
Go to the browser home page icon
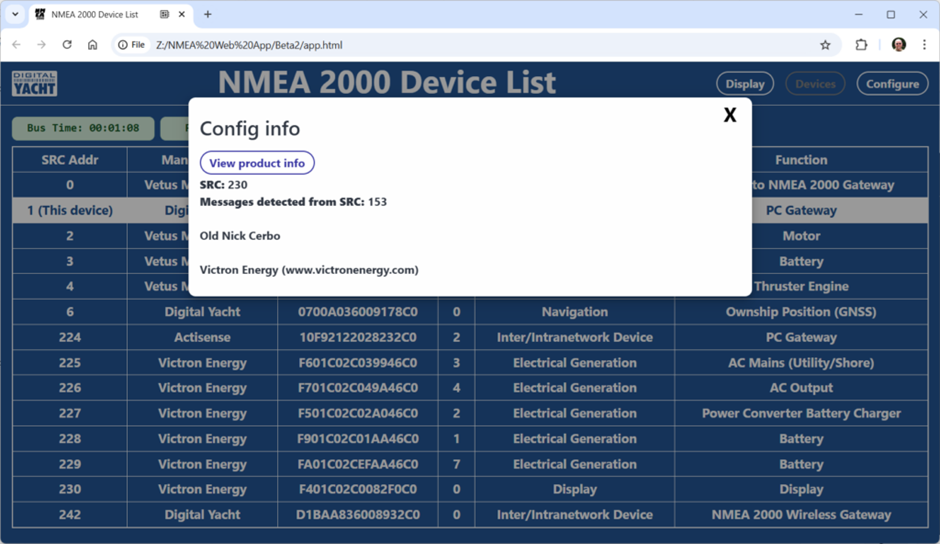(x=92, y=45)
